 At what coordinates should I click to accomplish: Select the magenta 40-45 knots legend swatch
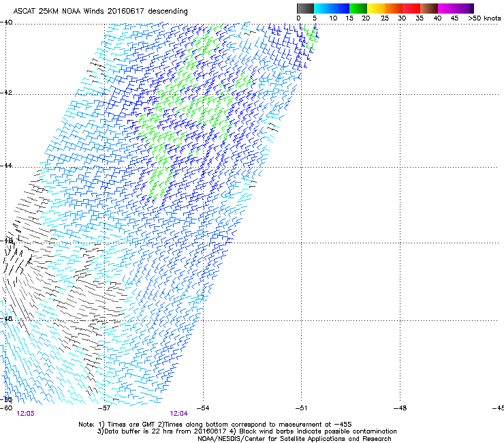click(447, 8)
